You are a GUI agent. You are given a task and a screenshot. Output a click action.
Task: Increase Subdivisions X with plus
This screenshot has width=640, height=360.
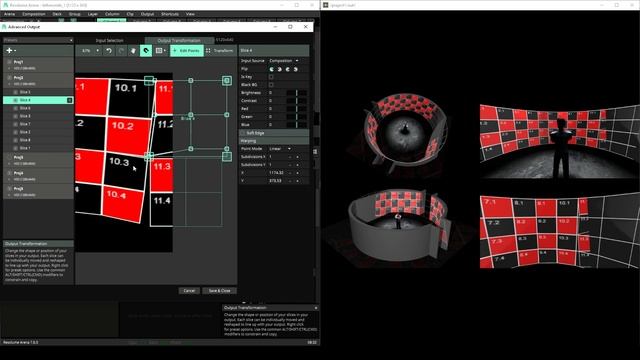click(297, 157)
